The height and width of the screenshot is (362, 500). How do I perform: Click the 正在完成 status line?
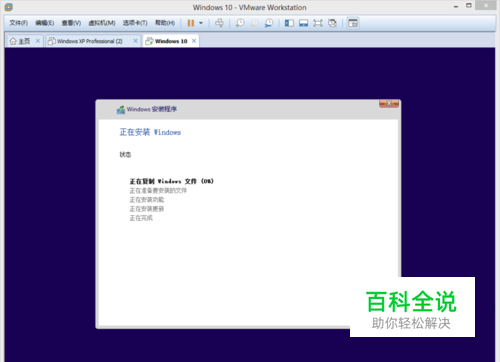pyautogui.click(x=141, y=218)
